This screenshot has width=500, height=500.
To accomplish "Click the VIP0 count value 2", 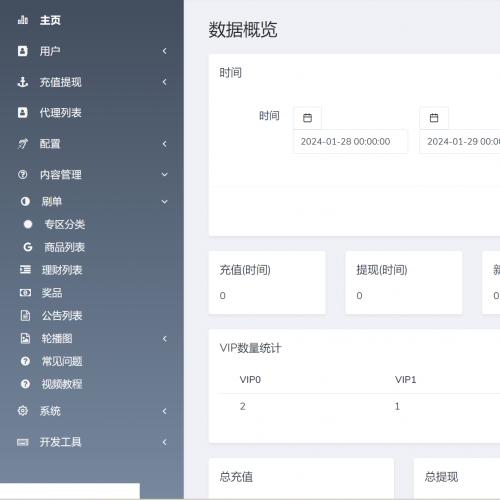I will [243, 406].
